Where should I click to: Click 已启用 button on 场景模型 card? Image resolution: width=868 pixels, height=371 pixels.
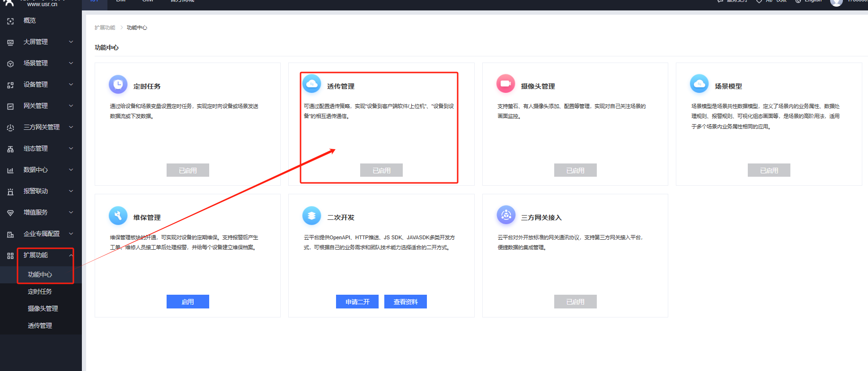pyautogui.click(x=769, y=171)
